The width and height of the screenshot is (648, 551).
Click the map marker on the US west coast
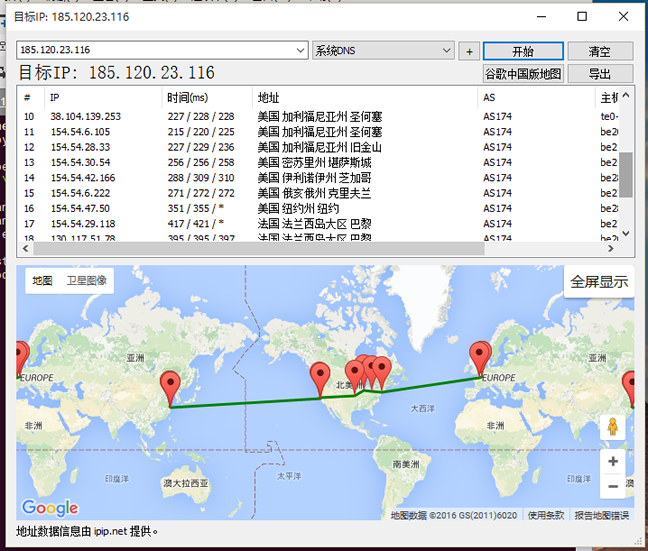[x=321, y=378]
